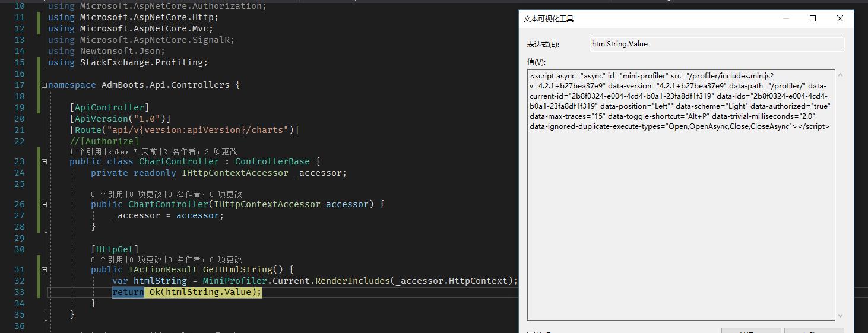Click the MiniProfiler identifier on line 32
This screenshot has height=333, width=868.
coord(232,281)
